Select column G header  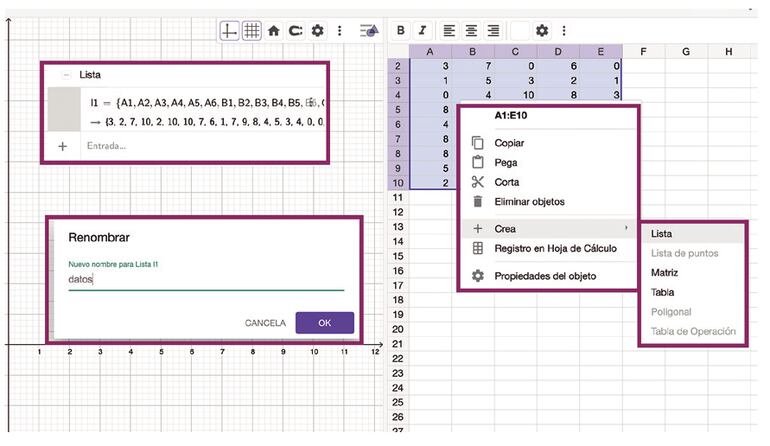click(686, 52)
